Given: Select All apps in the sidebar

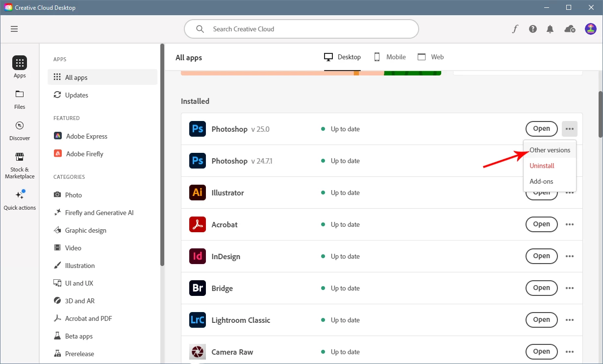Looking at the screenshot, I should coord(102,77).
